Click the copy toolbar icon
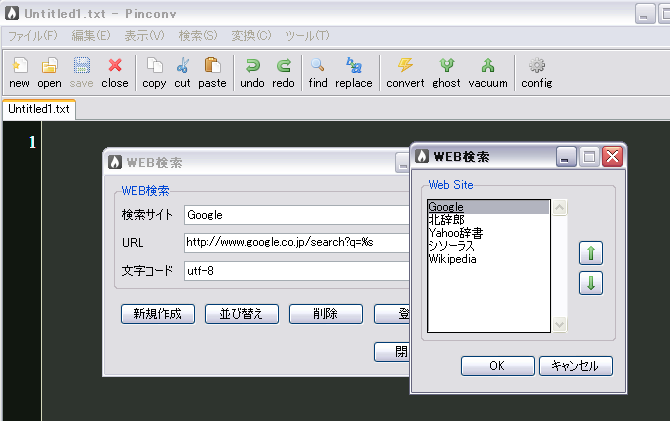Image resolution: width=670 pixels, height=421 pixels. [154, 66]
